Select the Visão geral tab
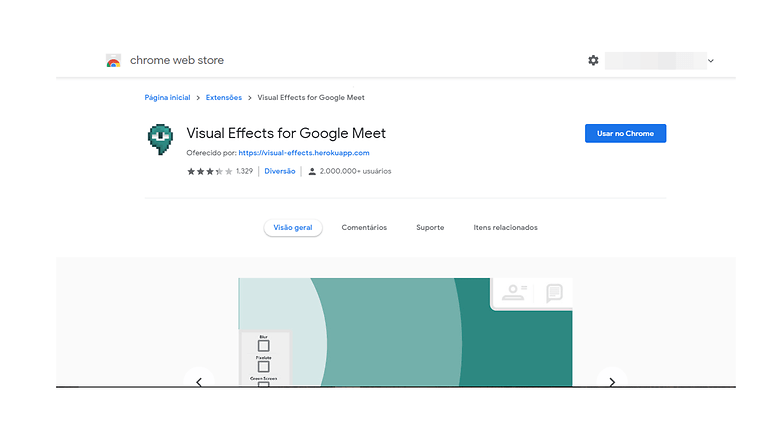 pos(293,227)
